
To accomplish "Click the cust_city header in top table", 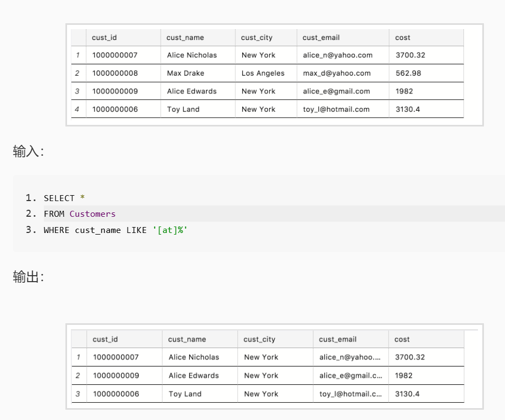I will click(266, 38).
